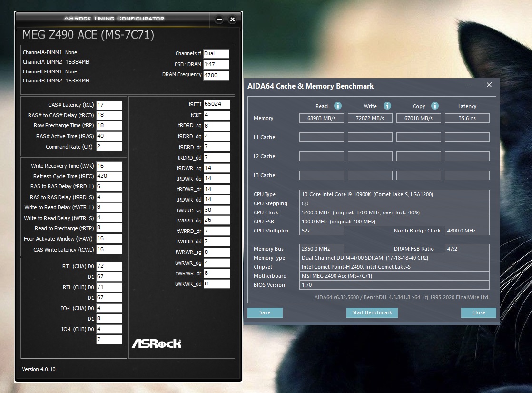Select the tREFI field showing 65024

tap(217, 104)
